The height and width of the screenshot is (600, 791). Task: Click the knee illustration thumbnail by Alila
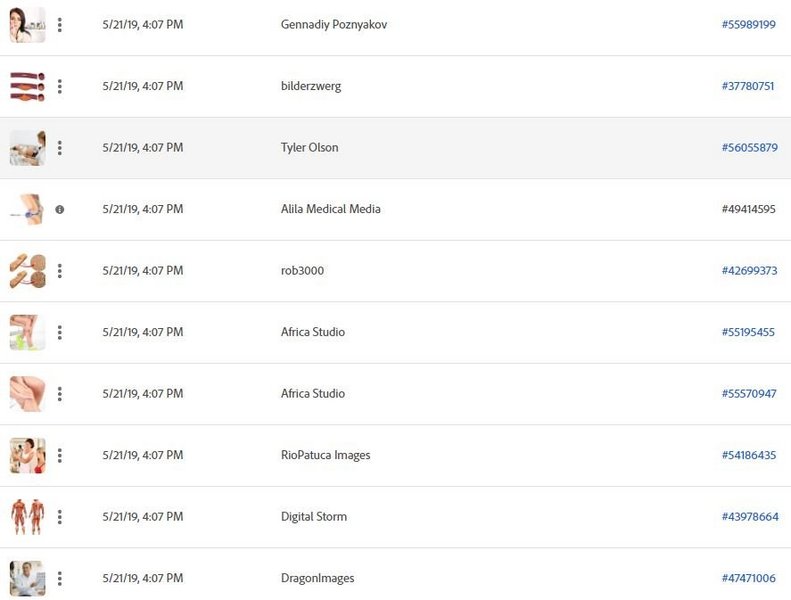[x=27, y=210]
